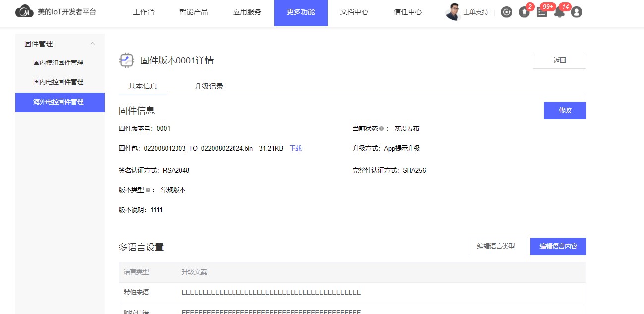Click the 灰度发布 status value
The image size is (644, 314).
pos(407,128)
